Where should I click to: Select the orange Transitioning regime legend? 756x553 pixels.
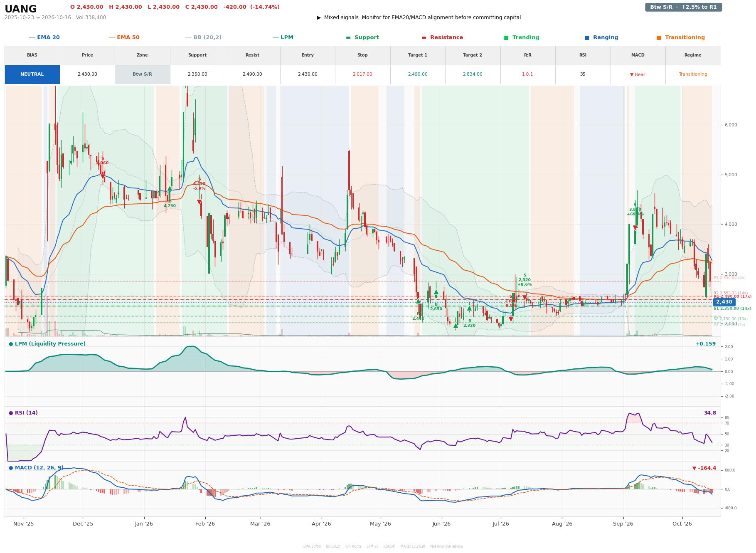pyautogui.click(x=681, y=37)
